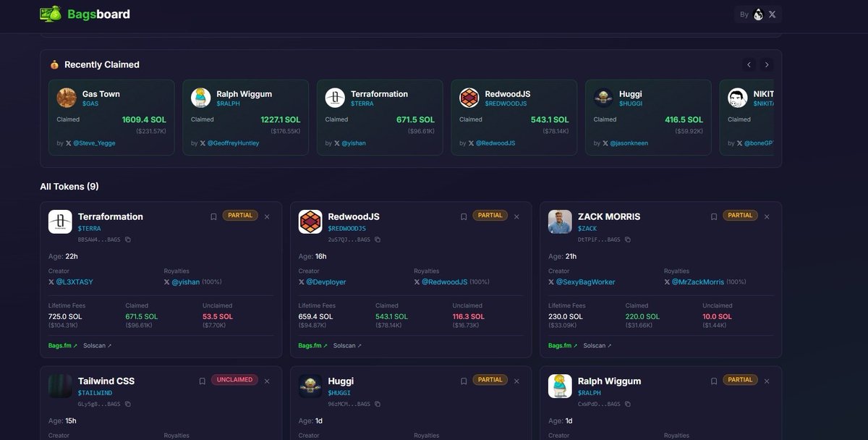Click the Bagsboard logo icon

pyautogui.click(x=51, y=14)
